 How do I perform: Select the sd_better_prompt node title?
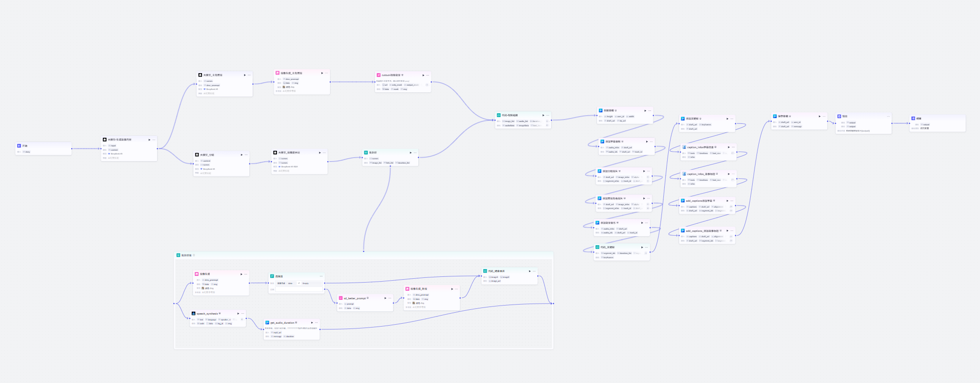tap(354, 298)
